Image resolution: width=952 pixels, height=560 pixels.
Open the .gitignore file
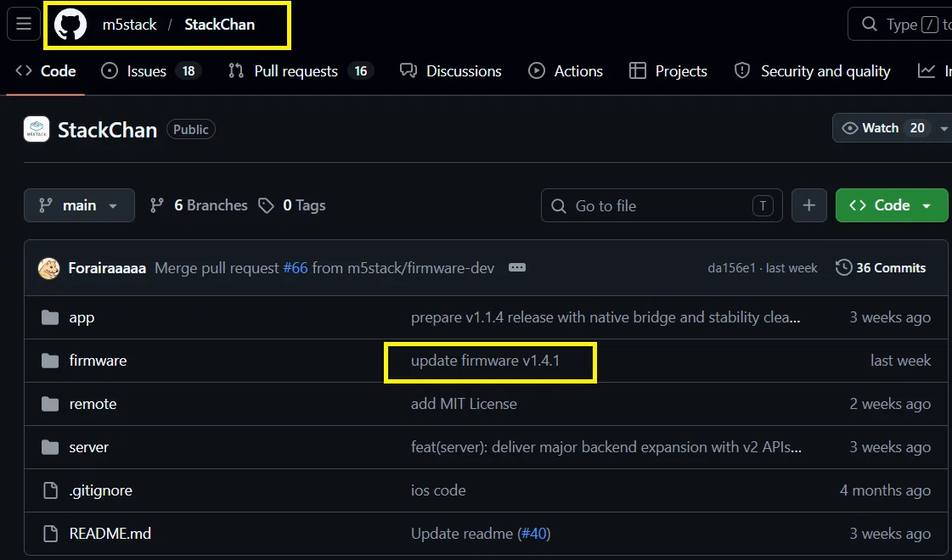[100, 490]
